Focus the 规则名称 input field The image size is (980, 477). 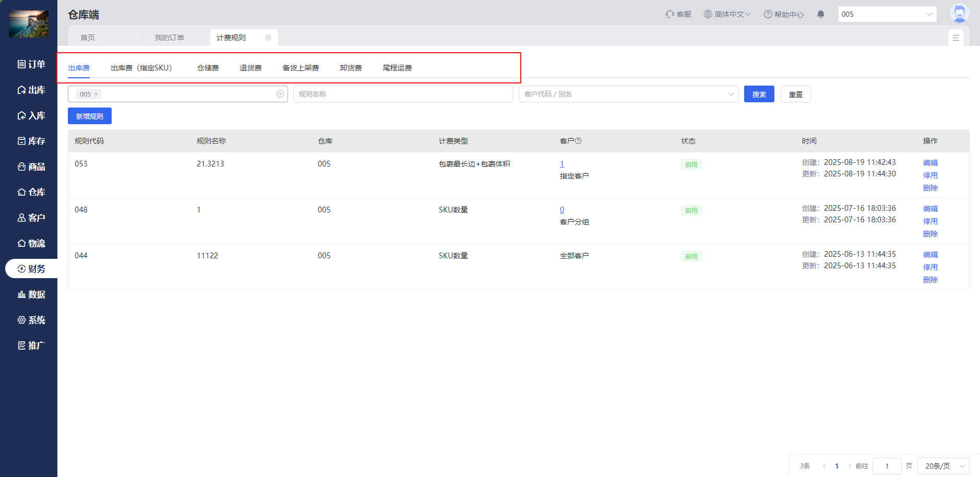(403, 94)
